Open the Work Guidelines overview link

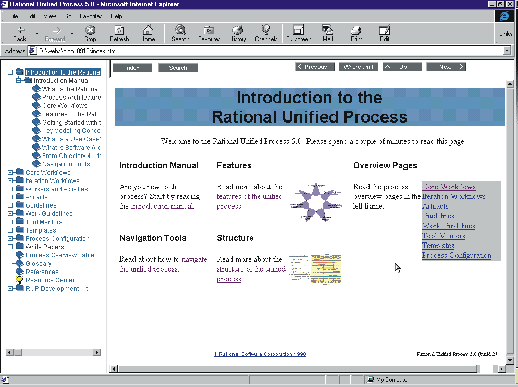pyautogui.click(x=449, y=226)
